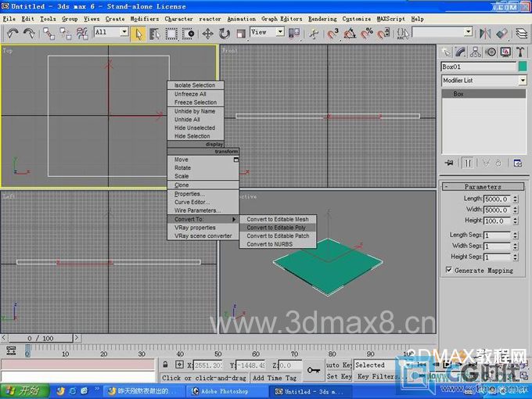Click the Length Segs input field
532x399 pixels.
coord(497,235)
